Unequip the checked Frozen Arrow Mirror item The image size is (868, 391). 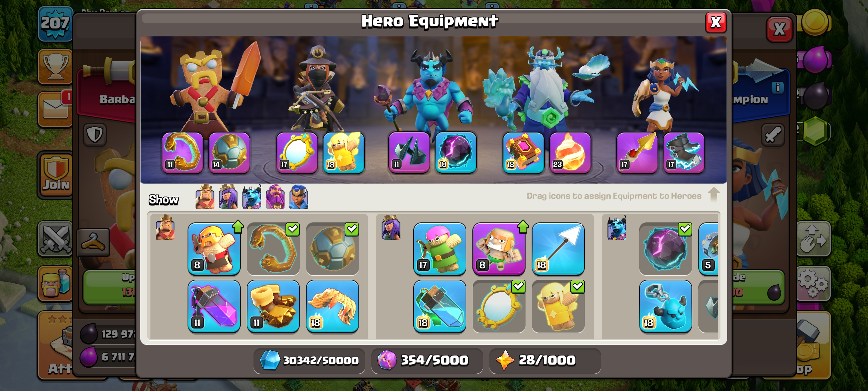click(499, 306)
